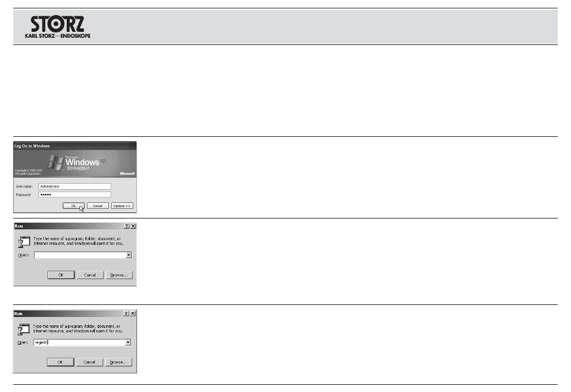Click the Windows XP Embedded flag logo
This screenshot has width=571, height=392.
(56, 162)
